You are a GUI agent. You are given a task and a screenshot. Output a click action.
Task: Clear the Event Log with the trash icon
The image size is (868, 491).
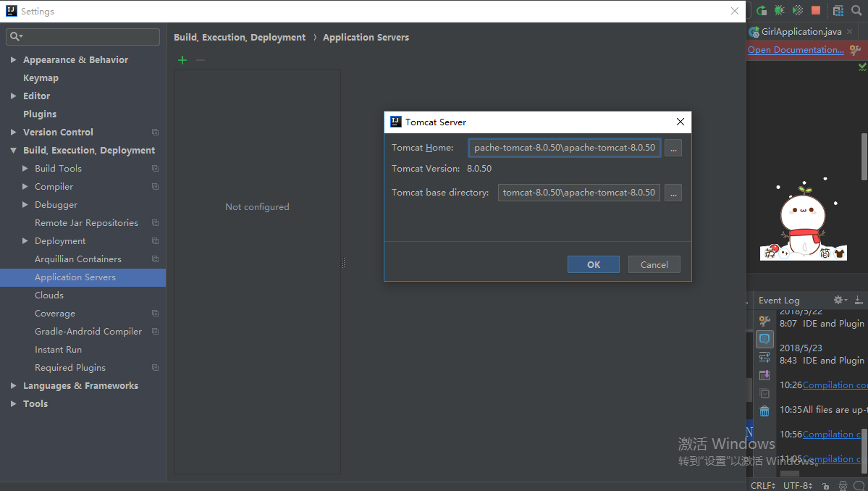pos(764,411)
